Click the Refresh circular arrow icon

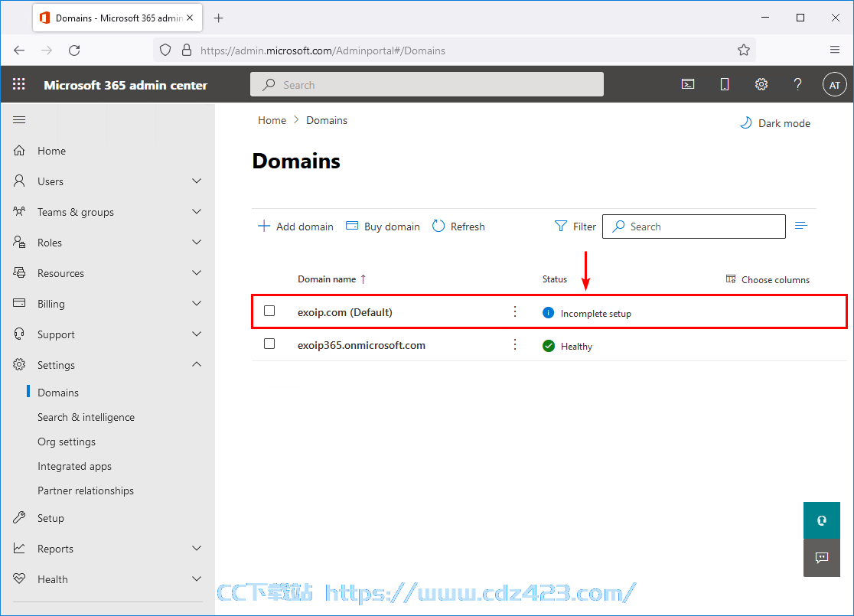438,226
